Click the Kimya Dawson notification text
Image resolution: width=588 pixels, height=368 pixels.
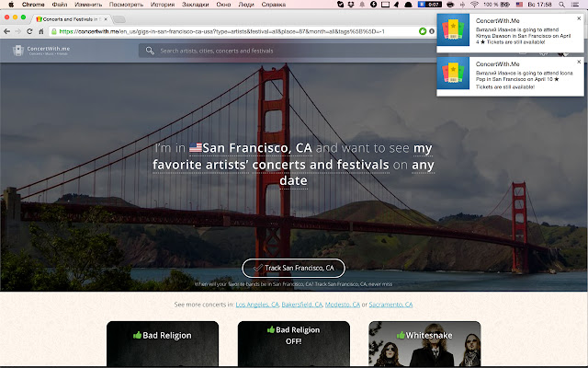click(x=523, y=36)
